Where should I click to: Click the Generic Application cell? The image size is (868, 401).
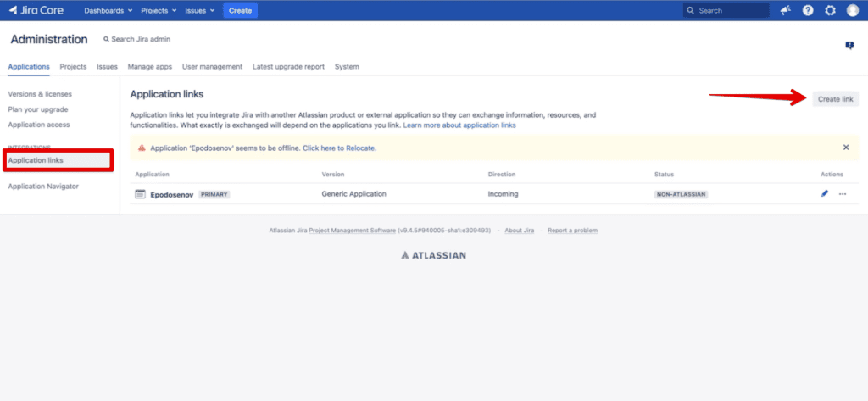[354, 194]
